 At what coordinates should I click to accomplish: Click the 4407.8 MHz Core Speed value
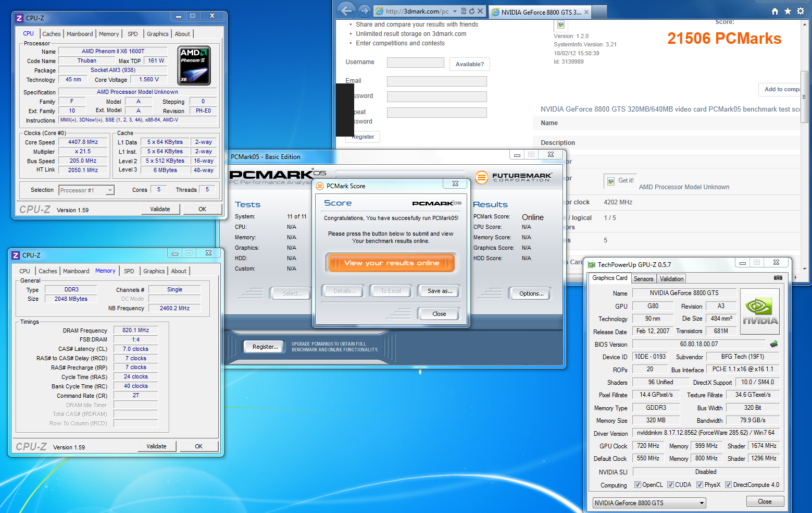click(83, 142)
